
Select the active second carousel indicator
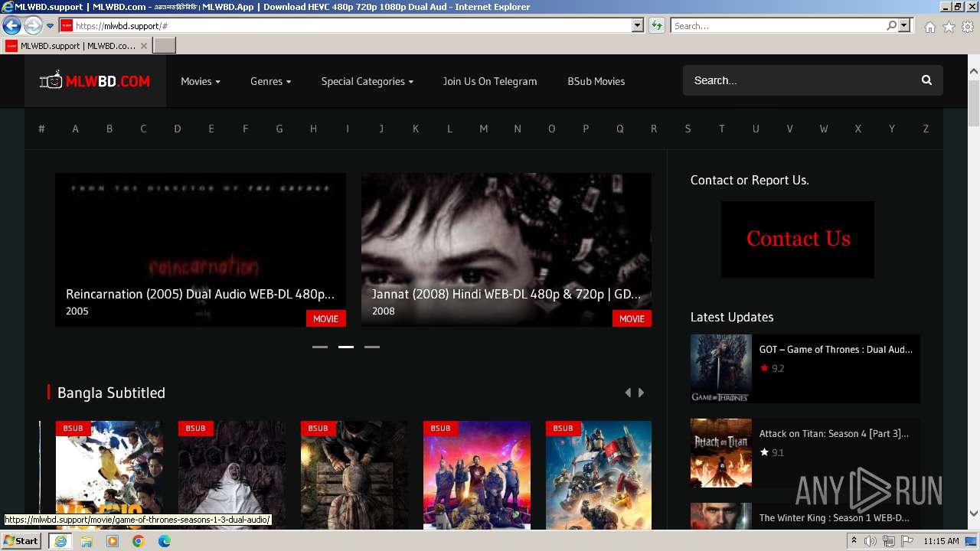(x=346, y=347)
